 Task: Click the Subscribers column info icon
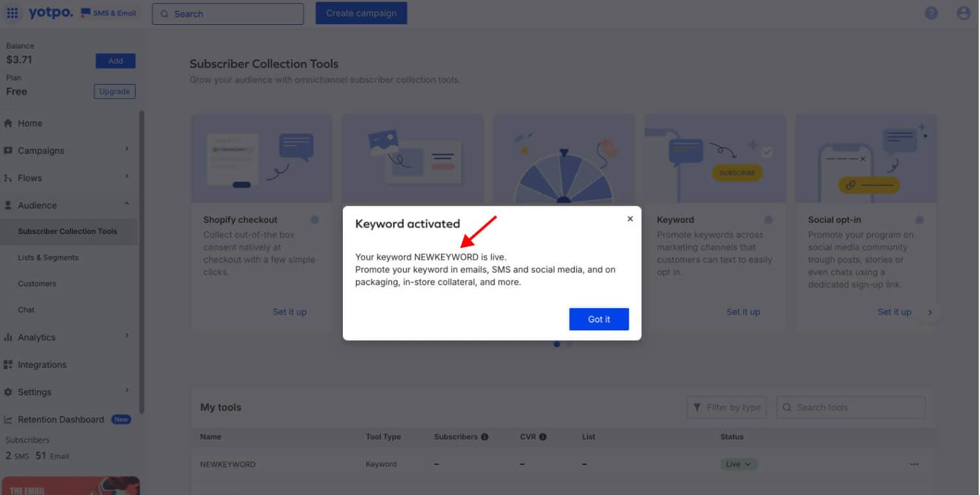coord(484,437)
